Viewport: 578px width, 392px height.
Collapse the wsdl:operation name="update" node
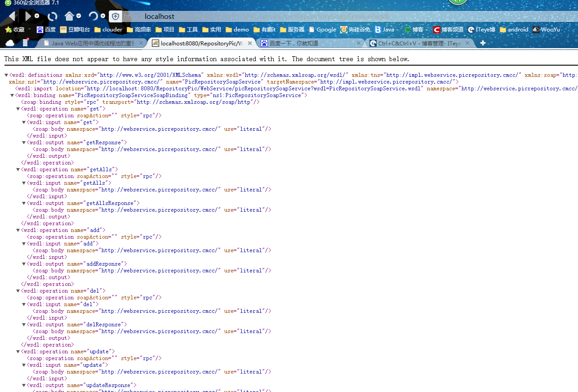(18, 352)
